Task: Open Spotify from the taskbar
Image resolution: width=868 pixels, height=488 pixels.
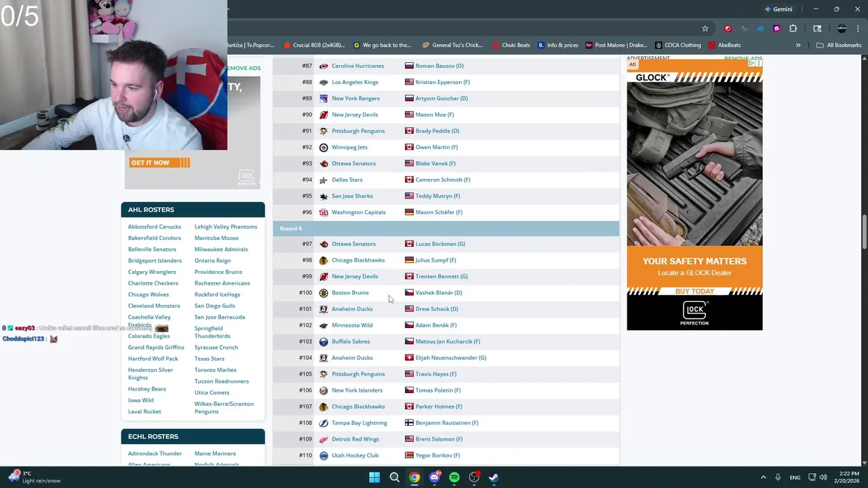Action: coord(454,477)
